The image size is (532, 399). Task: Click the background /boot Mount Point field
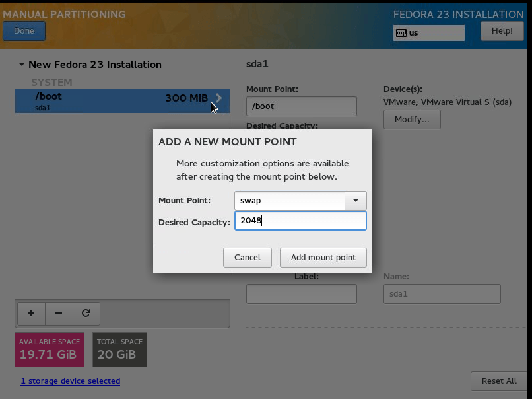coord(301,106)
